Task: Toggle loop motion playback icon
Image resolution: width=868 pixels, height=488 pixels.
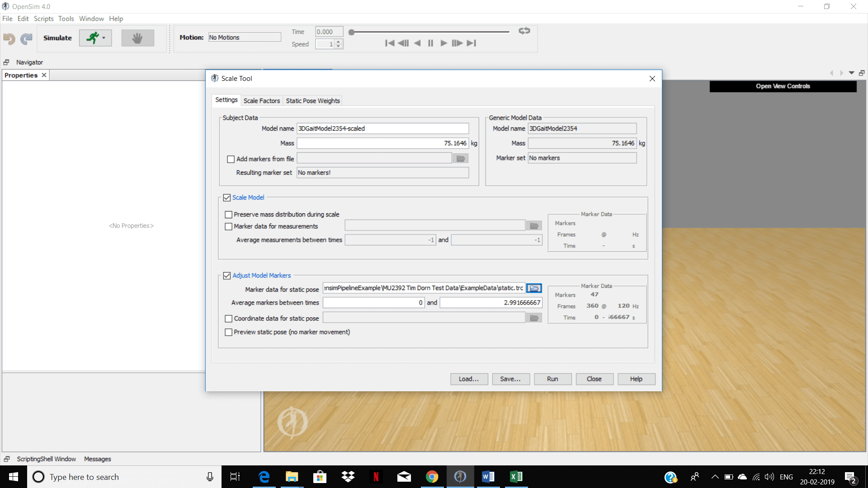Action: click(x=524, y=31)
